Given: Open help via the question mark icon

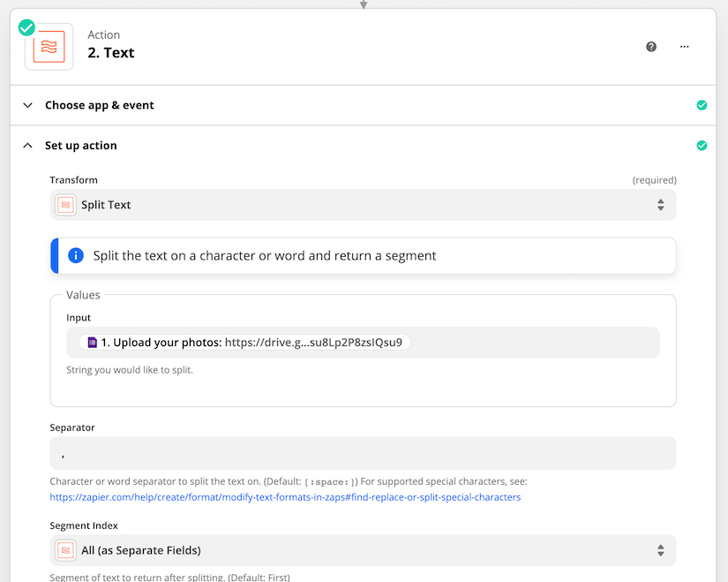Looking at the screenshot, I should [x=651, y=47].
